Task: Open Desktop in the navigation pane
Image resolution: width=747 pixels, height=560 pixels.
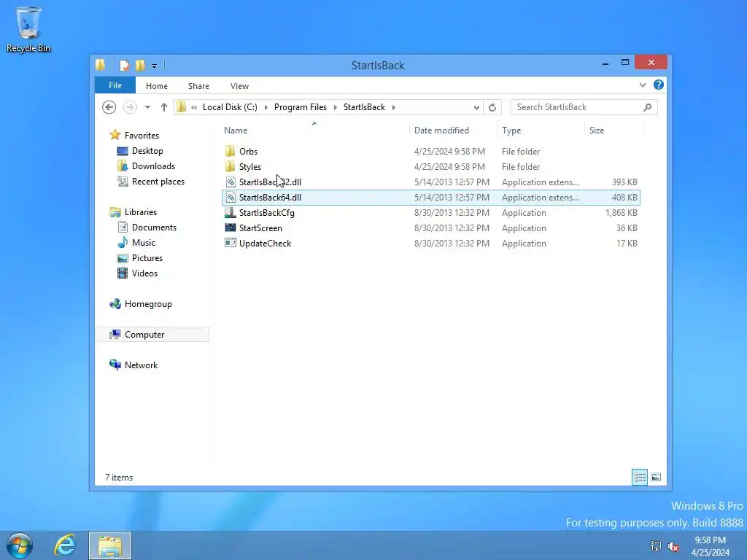Action: (147, 150)
